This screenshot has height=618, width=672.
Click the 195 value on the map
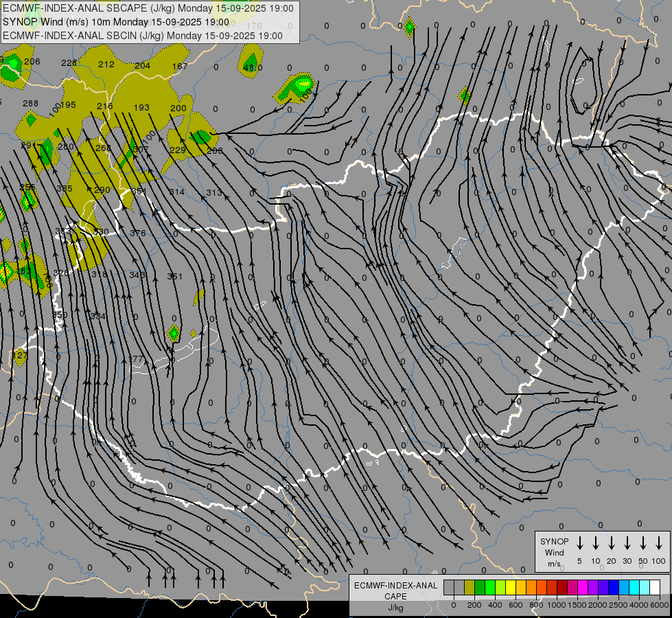(x=68, y=105)
